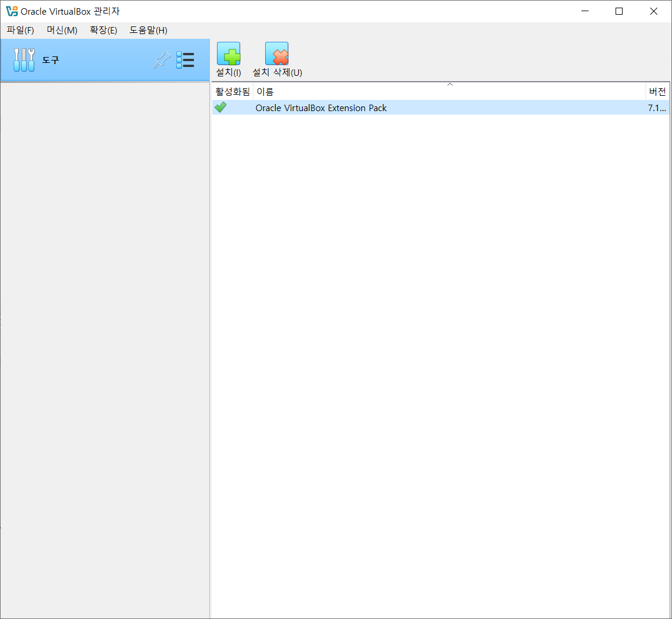Open the 파일(F) menu

[20, 30]
